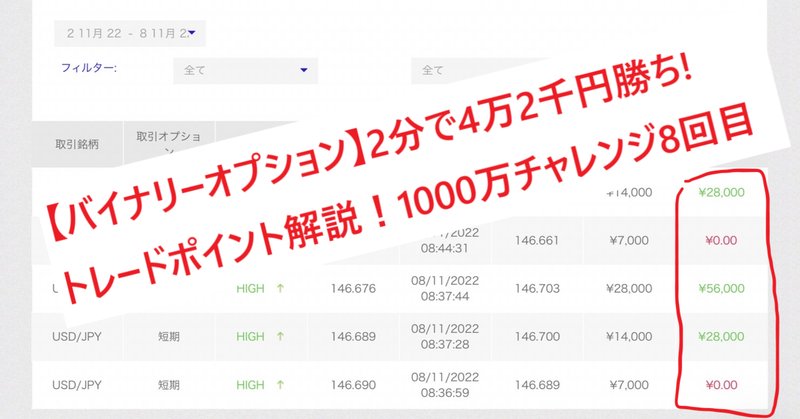
Task: Click 短期 in the 08:36:59 row
Action: (x=169, y=385)
